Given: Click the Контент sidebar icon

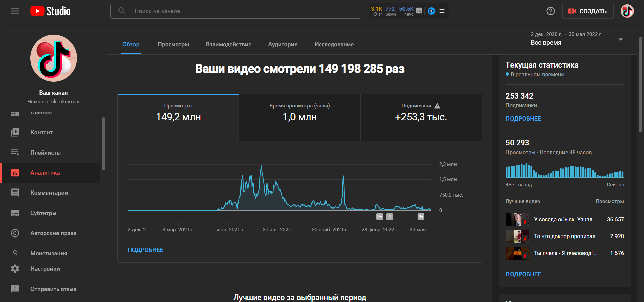Looking at the screenshot, I should (x=15, y=132).
